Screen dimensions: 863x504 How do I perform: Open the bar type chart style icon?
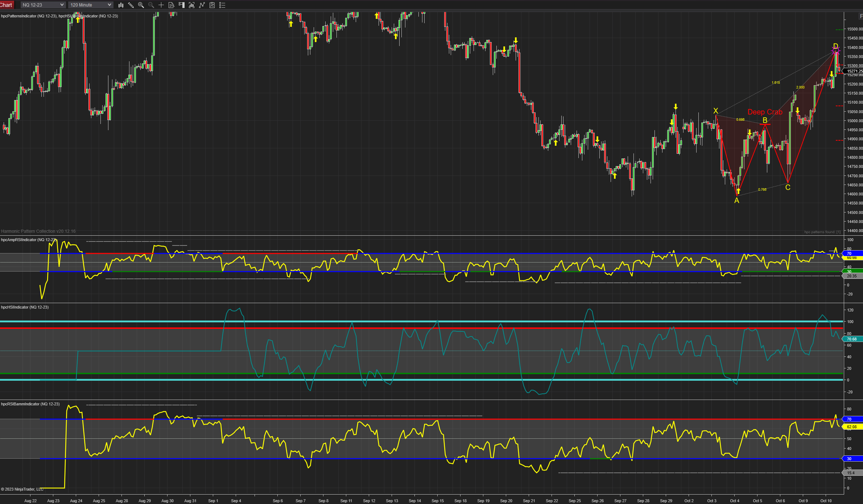click(121, 5)
